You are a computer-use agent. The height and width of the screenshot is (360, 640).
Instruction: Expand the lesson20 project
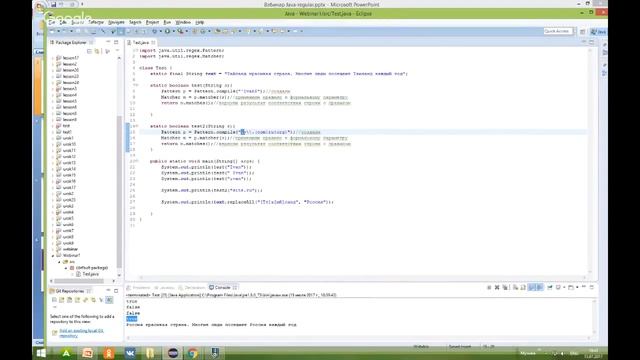click(x=53, y=70)
